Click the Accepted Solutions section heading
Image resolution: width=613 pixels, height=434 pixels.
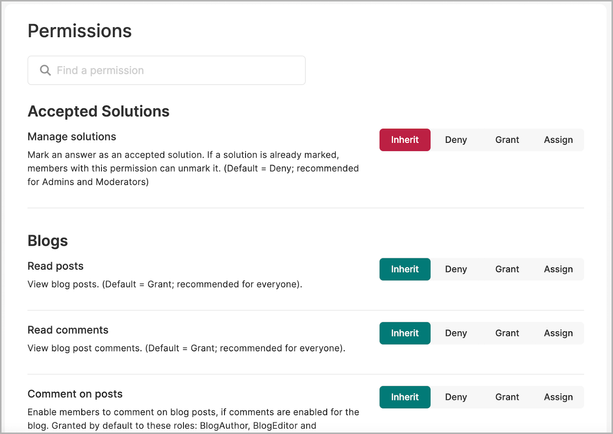click(99, 111)
